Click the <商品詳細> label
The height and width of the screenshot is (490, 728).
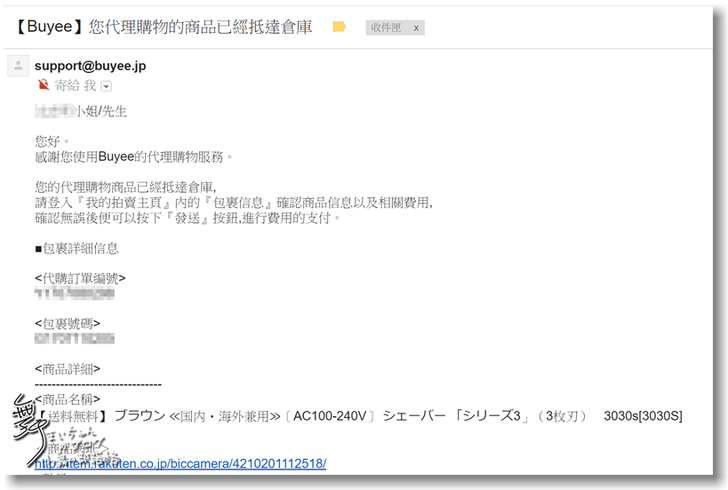(x=67, y=369)
